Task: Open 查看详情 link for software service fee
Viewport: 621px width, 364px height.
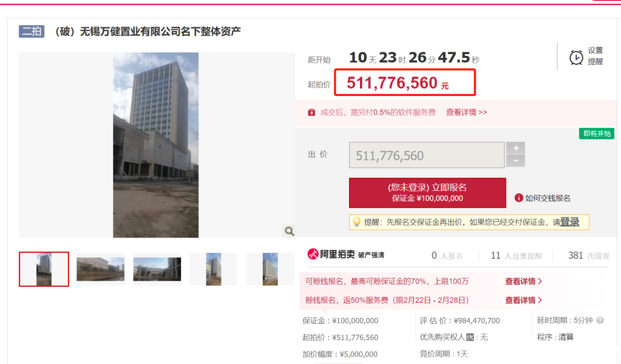Action: (466, 113)
